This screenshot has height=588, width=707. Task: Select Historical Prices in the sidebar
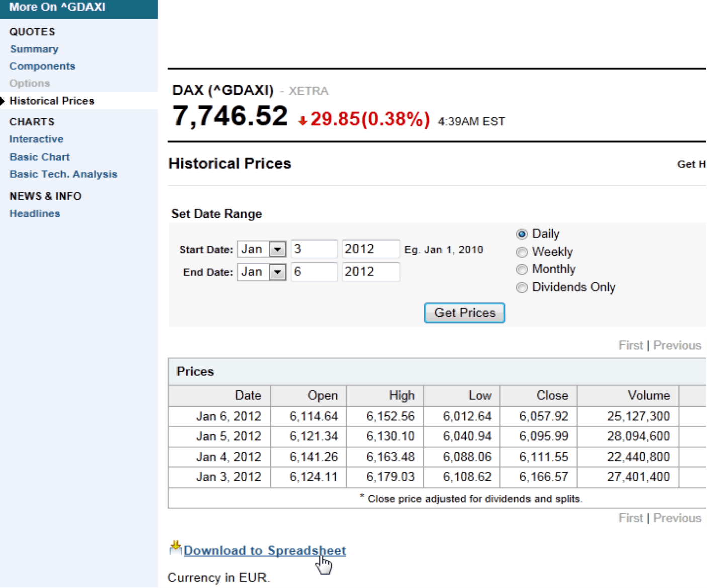click(x=52, y=101)
